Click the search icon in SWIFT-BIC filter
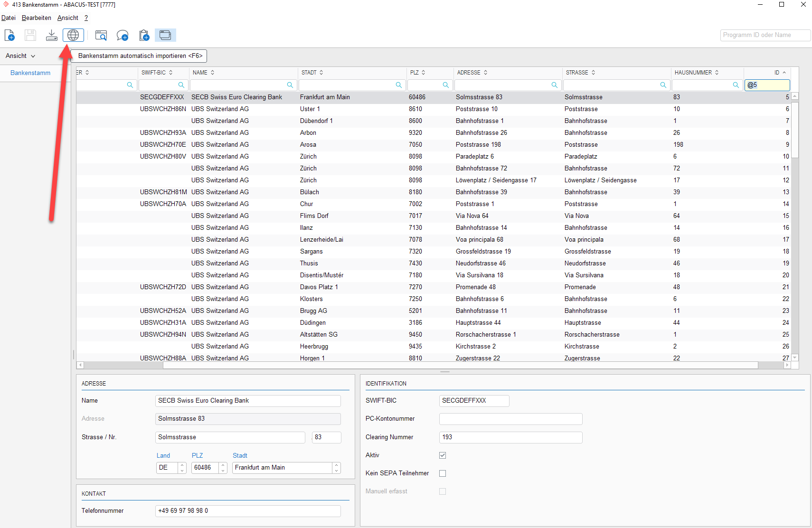Image resolution: width=812 pixels, height=528 pixels. click(x=181, y=85)
